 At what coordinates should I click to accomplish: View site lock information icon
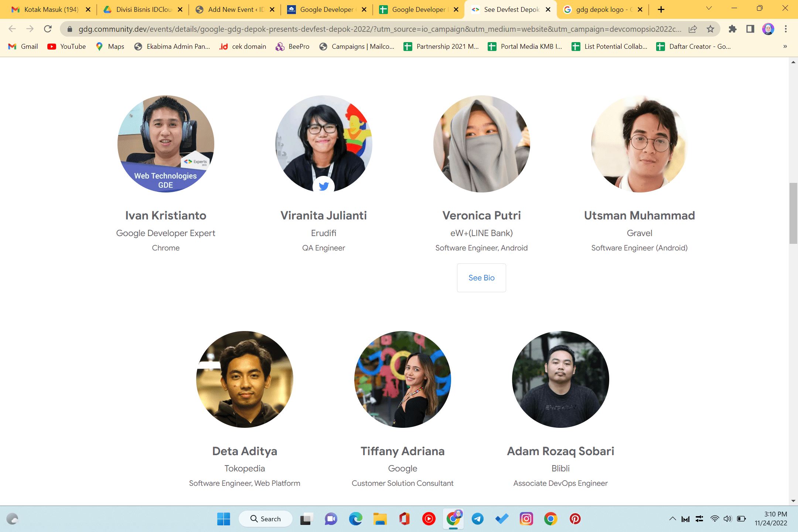coord(69,29)
